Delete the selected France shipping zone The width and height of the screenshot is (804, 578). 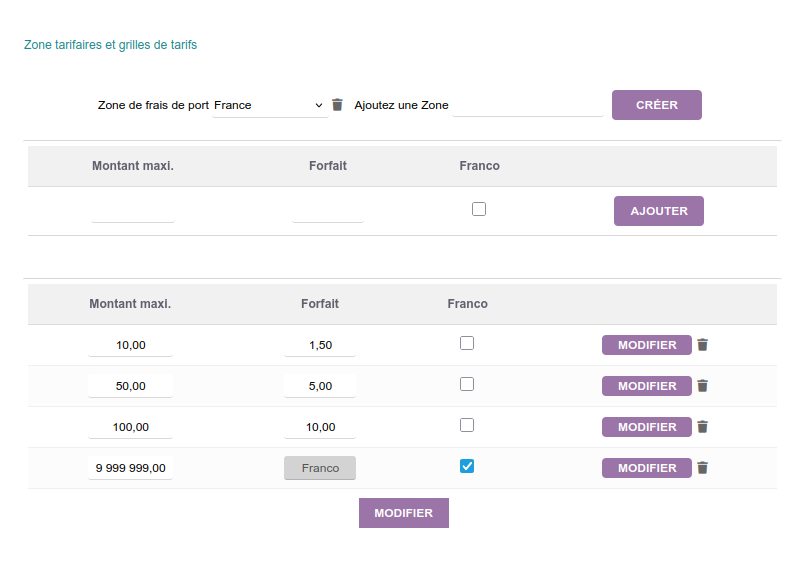pyautogui.click(x=337, y=105)
